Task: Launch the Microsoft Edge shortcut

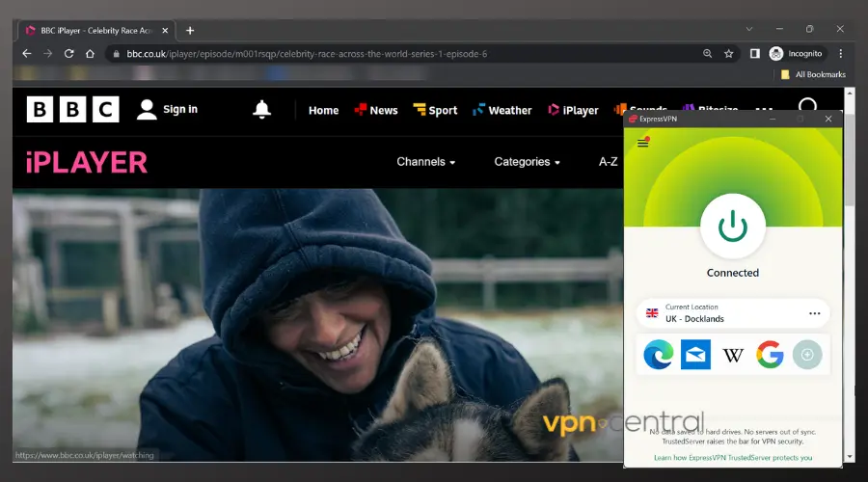Action: point(658,355)
